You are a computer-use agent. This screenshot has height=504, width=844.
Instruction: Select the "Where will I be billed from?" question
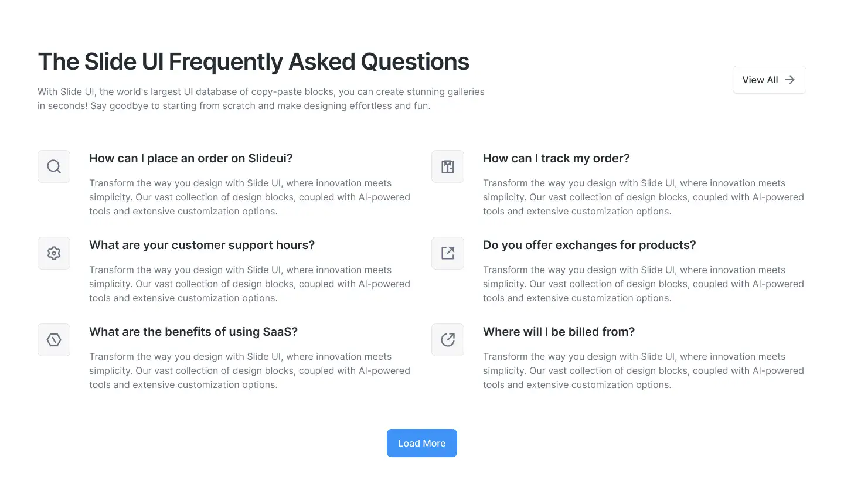[x=559, y=332]
